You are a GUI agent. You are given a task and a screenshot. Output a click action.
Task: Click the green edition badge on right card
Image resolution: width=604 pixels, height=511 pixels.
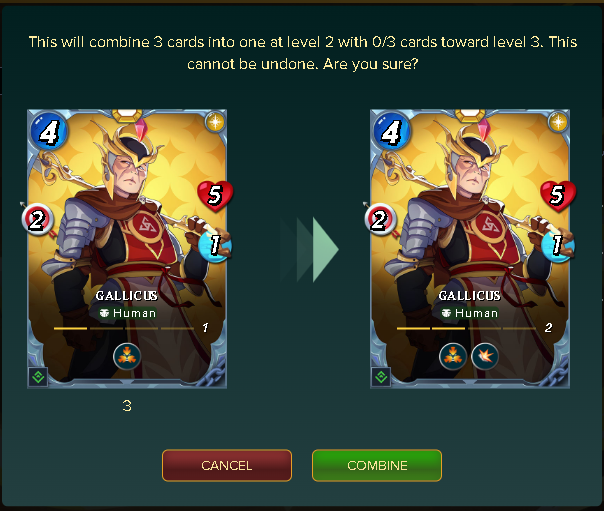[381, 377]
